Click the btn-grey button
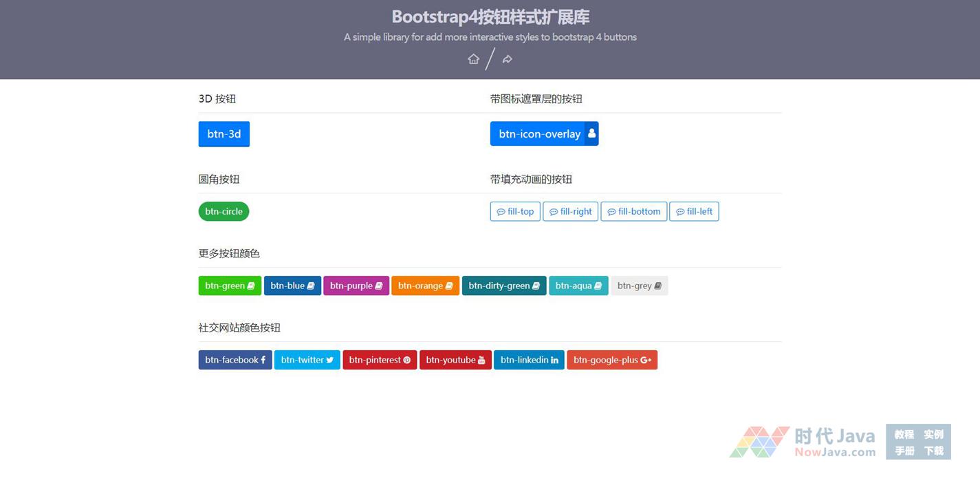 click(x=639, y=286)
